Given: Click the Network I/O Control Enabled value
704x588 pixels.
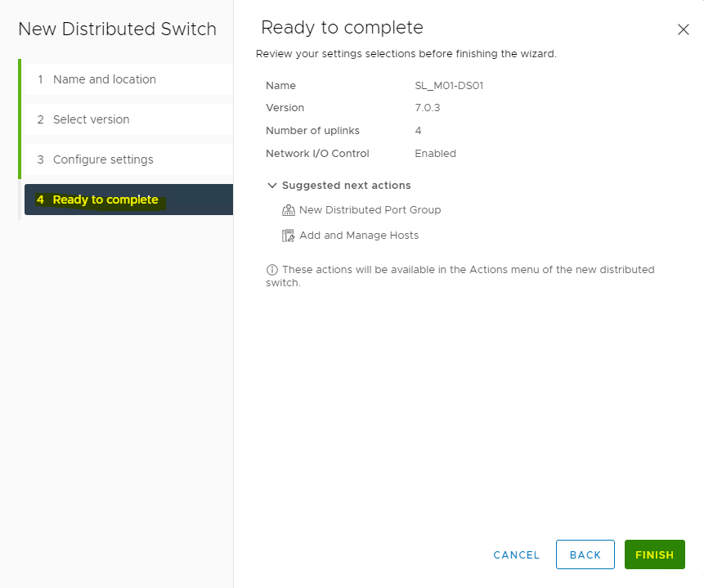Looking at the screenshot, I should coord(435,154).
